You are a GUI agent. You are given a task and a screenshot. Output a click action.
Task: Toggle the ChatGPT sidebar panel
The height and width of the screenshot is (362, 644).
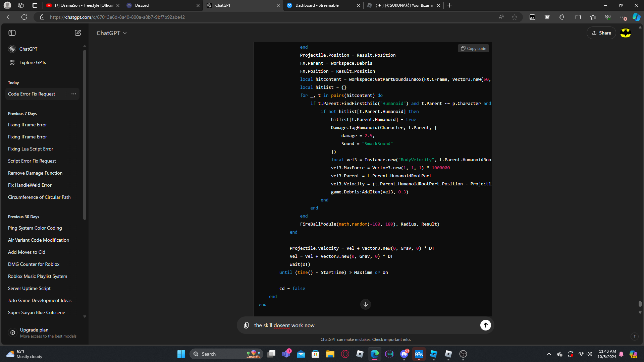point(12,33)
